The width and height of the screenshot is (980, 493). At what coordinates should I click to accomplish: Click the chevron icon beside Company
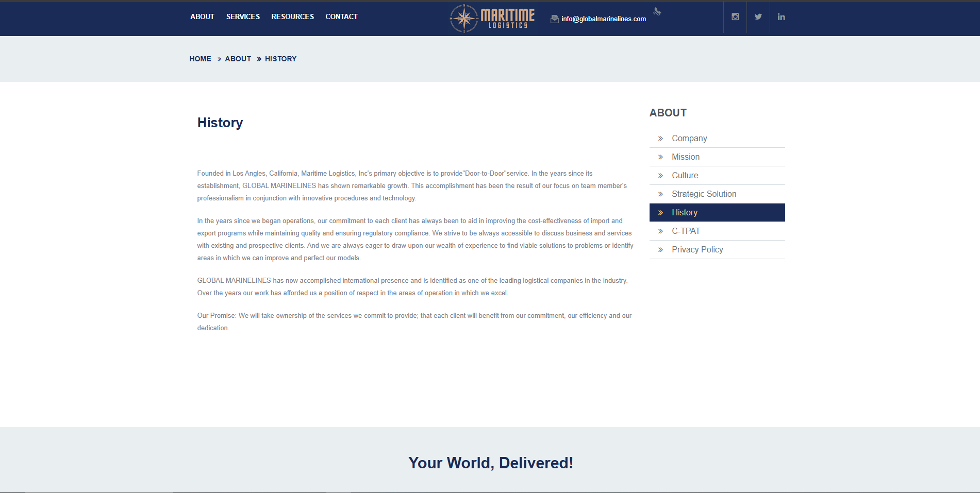660,139
